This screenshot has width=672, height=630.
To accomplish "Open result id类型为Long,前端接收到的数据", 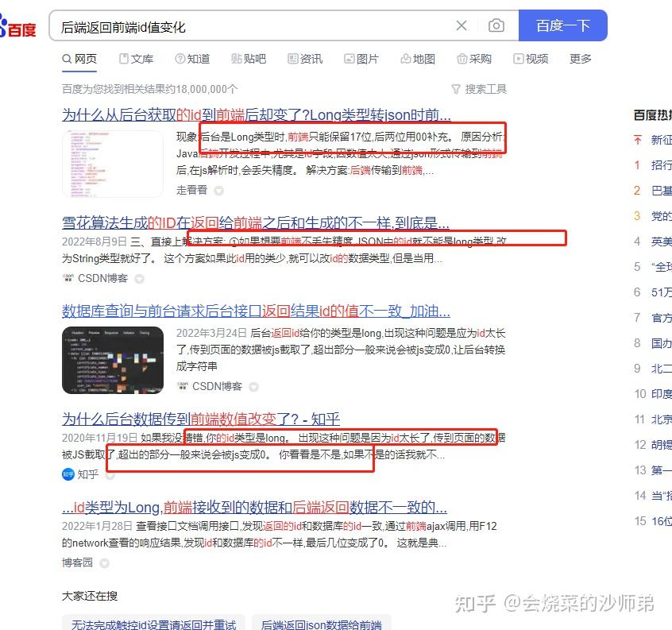I will (254, 508).
